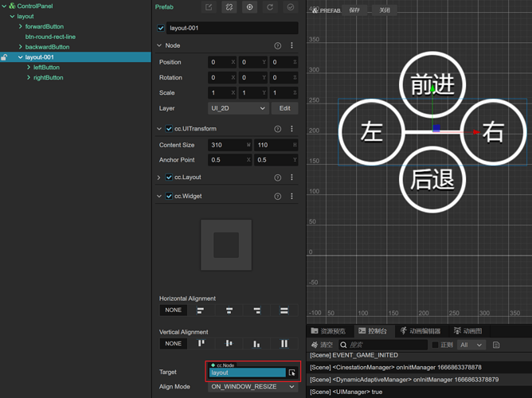532x398 pixels.
Task: Toggle the cc.UITransform component checkbox
Action: pyautogui.click(x=169, y=129)
